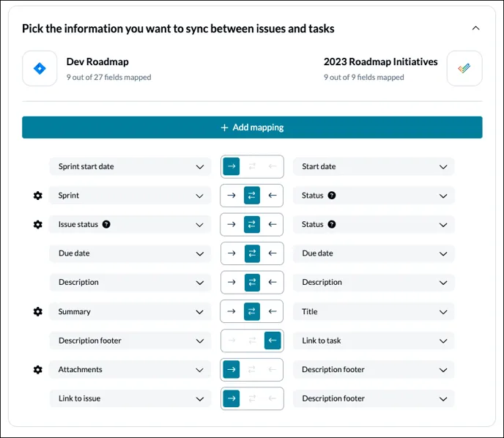Open the Start date field dropdown
This screenshot has width=504, height=438.
[374, 166]
